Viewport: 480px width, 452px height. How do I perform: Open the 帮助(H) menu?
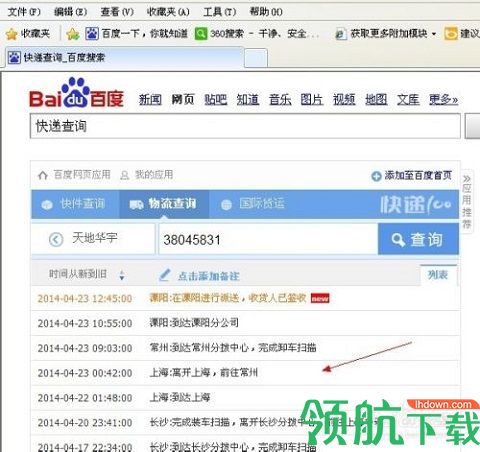[x=266, y=12]
